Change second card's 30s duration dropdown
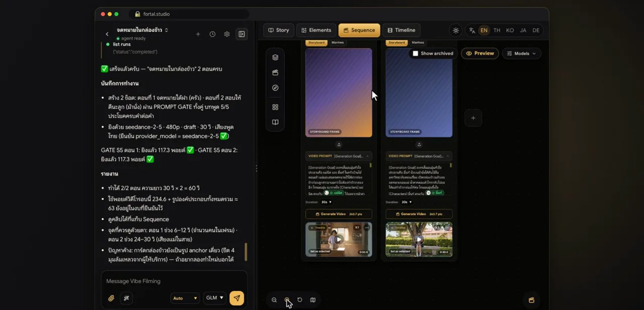644x310 pixels. tap(406, 202)
